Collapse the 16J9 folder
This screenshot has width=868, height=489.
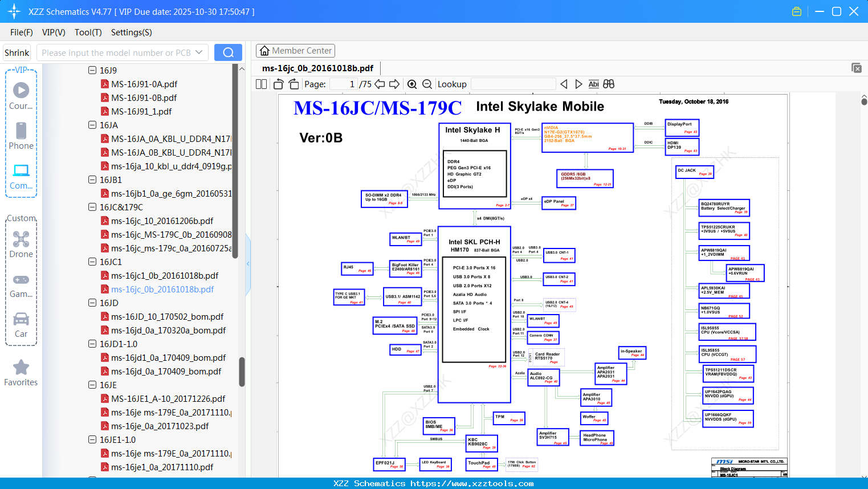tap(92, 70)
